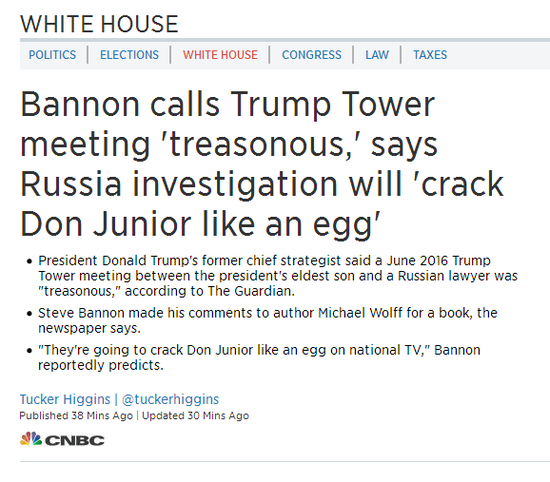
Task: Click the bullet quoting 'crack Don Junior'
Action: pos(259,357)
